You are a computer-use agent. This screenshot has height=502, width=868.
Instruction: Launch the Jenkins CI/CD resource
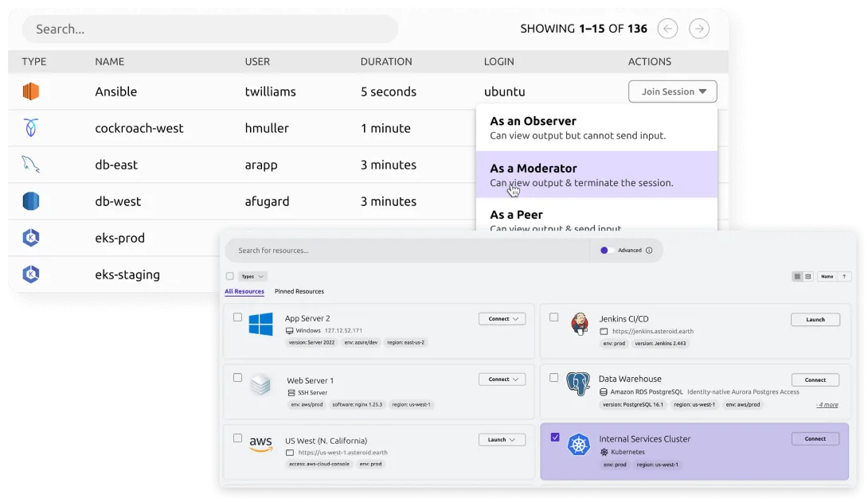[x=815, y=320]
